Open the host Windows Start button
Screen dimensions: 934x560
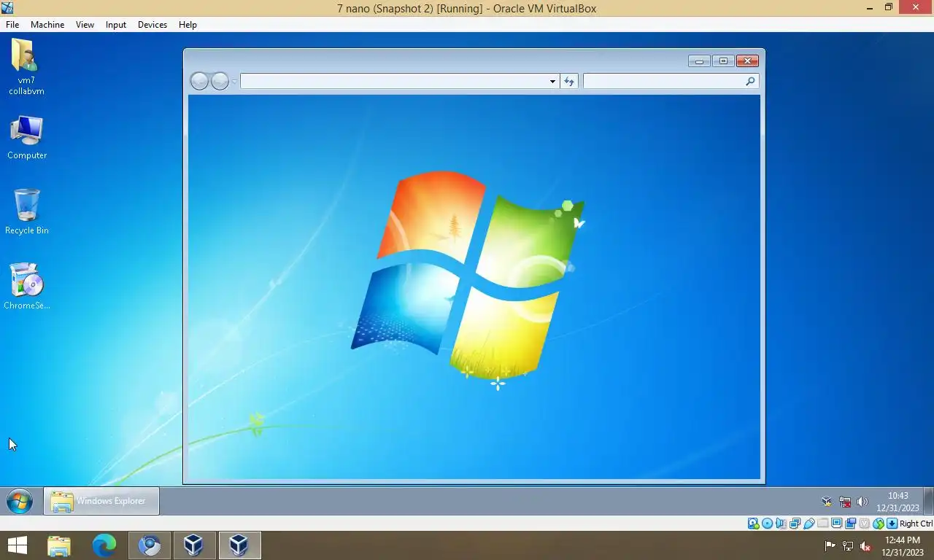click(x=17, y=545)
